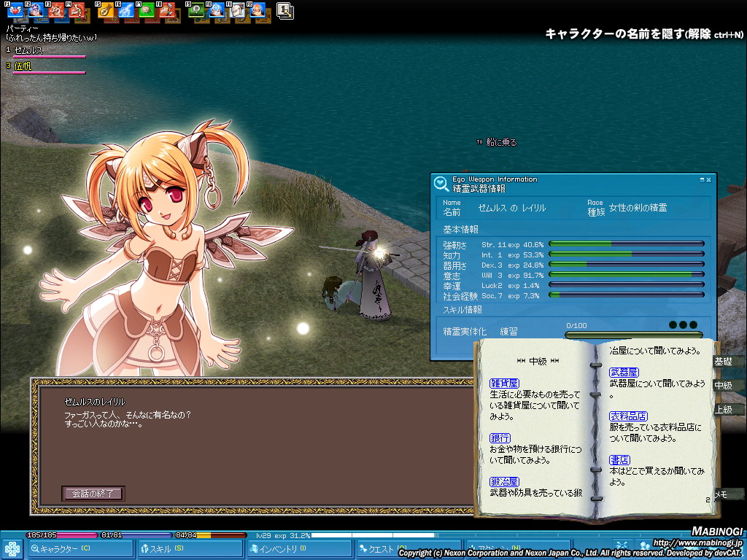Viewport: 747px width, 560px height.
Task: Select the 雑貨屋 keyword link
Action: [504, 384]
